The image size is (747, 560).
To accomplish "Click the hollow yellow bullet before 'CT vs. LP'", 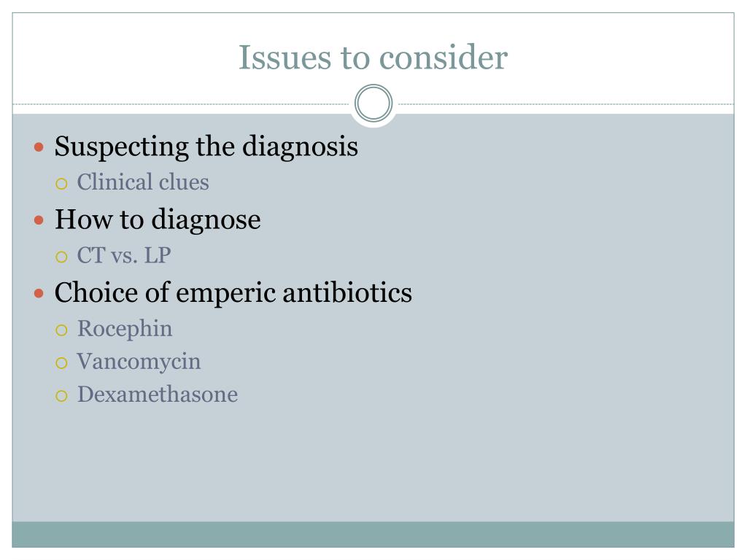I will pos(61,257).
